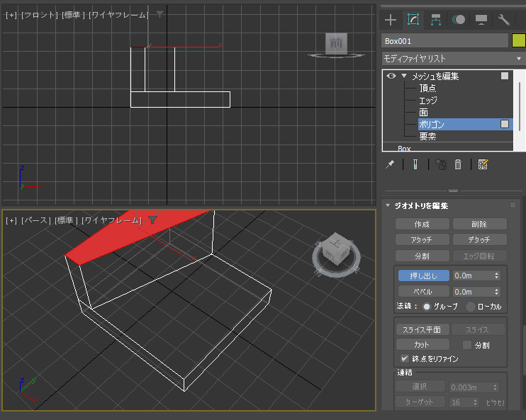Click the Perspective viewport filter funnel icon
Viewport: 526px width, 420px height.
[x=153, y=220]
